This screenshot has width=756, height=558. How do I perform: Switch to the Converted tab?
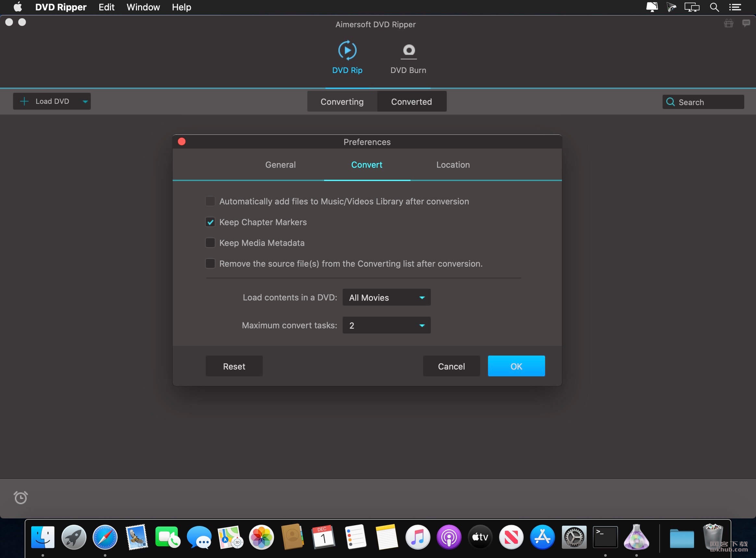411,102
